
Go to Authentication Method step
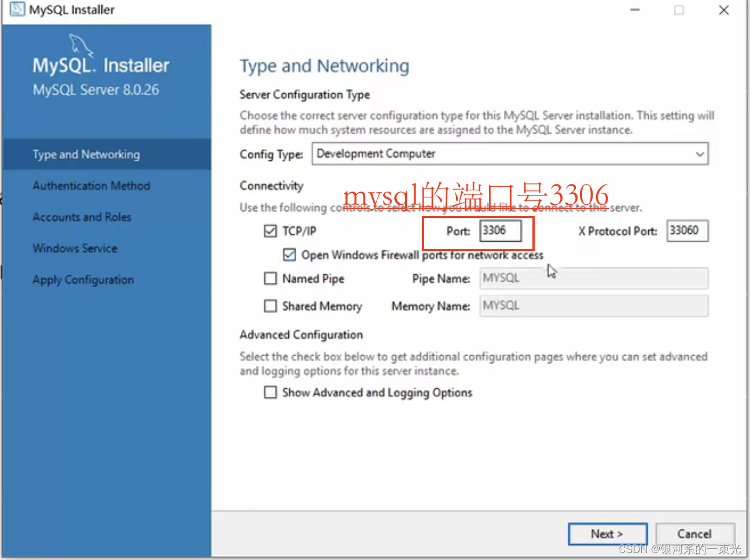[x=91, y=186]
